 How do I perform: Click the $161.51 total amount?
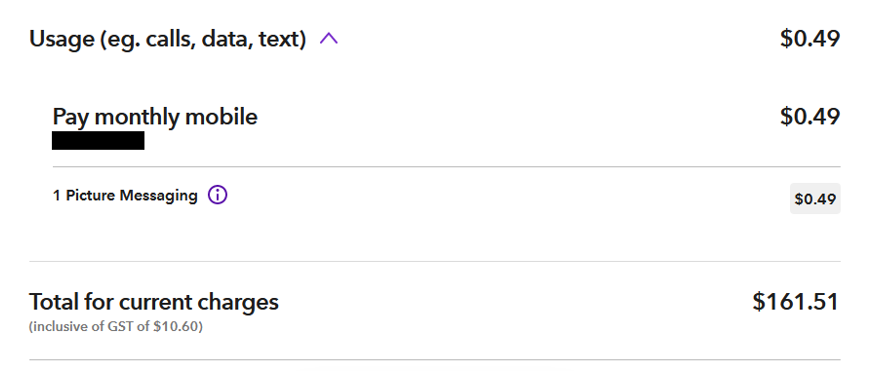[796, 302]
